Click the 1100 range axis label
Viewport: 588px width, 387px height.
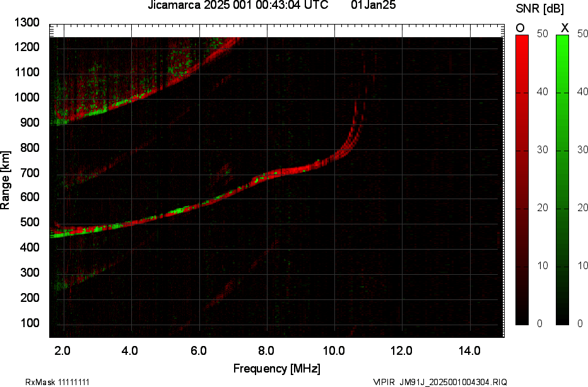pos(26,72)
